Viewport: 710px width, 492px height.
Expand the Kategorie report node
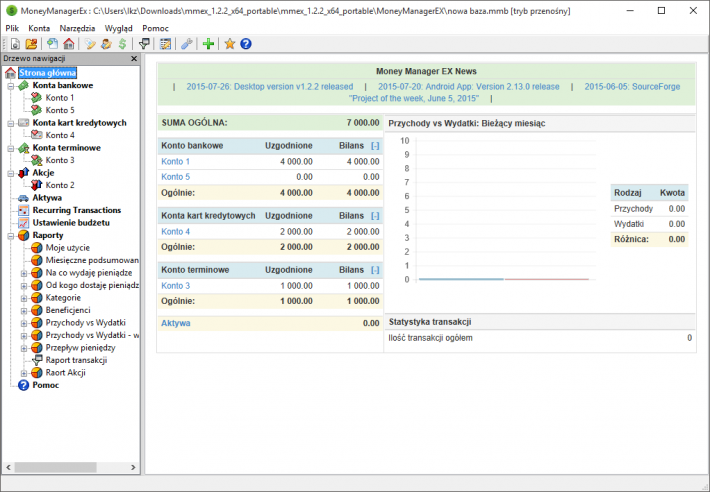(x=24, y=298)
